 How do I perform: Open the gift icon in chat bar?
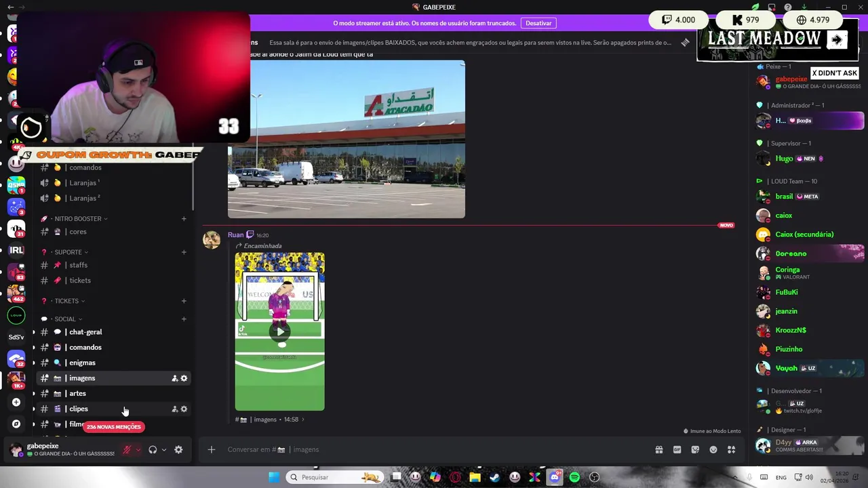pos(658,449)
